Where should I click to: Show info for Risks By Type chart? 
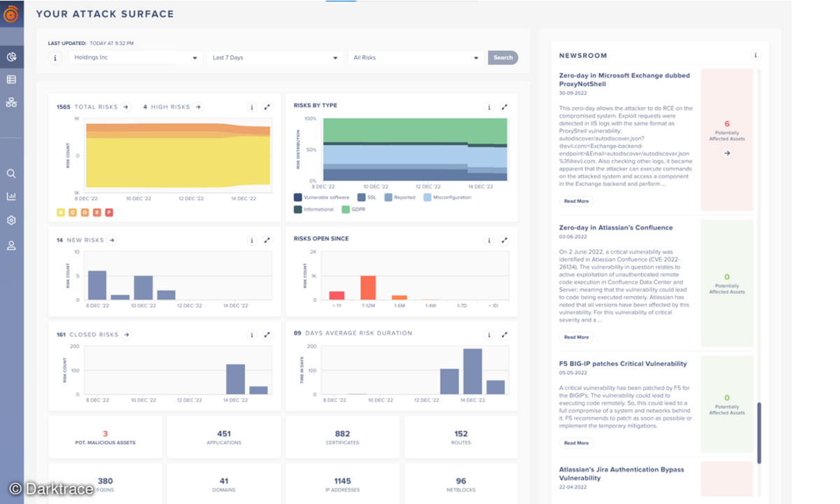(x=489, y=107)
